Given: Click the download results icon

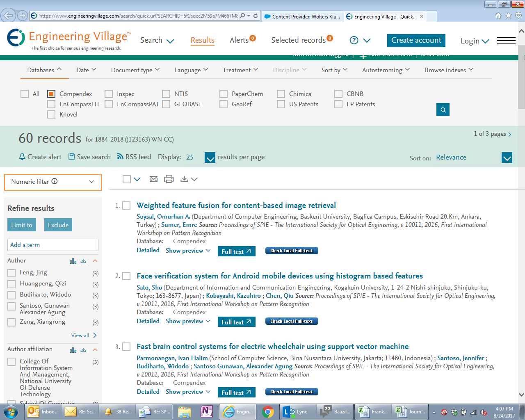Looking at the screenshot, I should tap(185, 179).
